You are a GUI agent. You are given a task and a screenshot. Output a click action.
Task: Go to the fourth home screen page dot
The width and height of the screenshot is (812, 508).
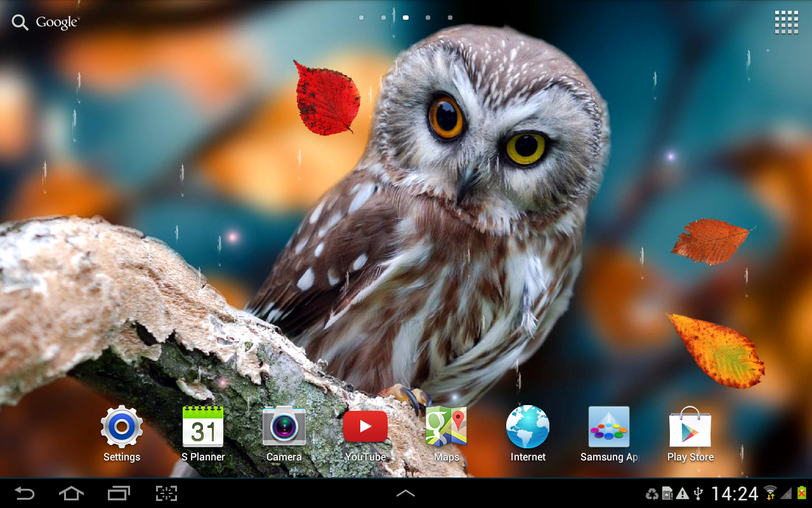pyautogui.click(x=428, y=18)
